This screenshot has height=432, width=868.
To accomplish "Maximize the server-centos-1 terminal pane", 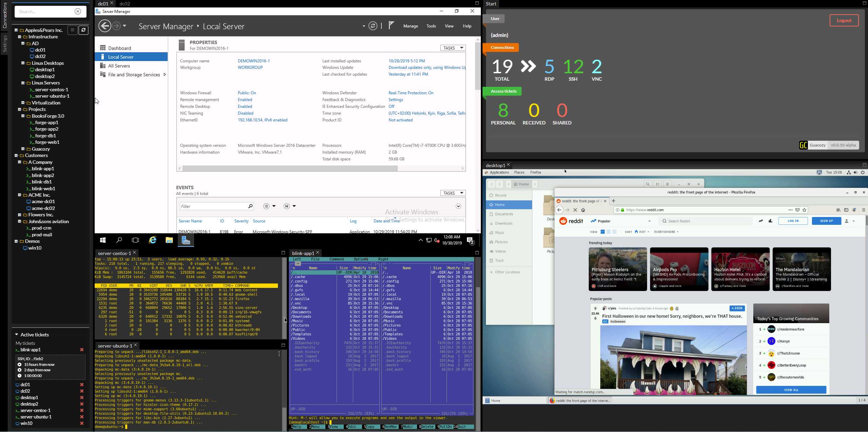I will click(283, 253).
